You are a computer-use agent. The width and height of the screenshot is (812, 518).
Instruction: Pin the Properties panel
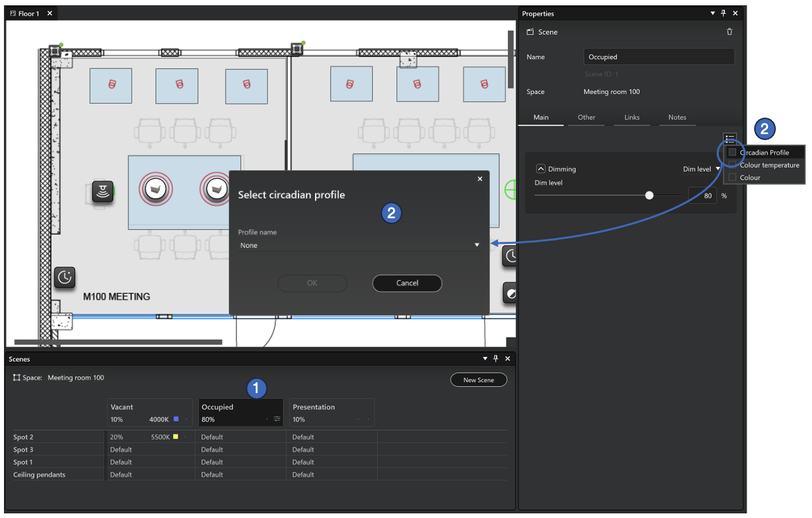(x=723, y=14)
